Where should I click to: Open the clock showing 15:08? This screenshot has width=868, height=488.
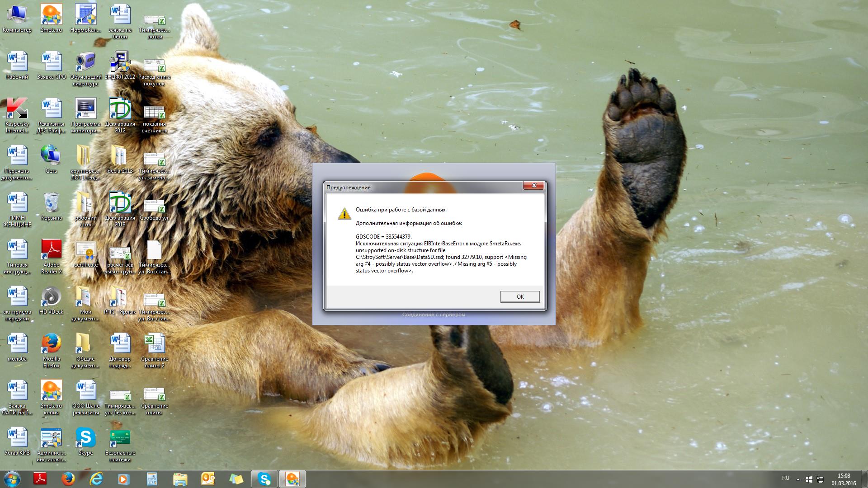[x=844, y=479]
